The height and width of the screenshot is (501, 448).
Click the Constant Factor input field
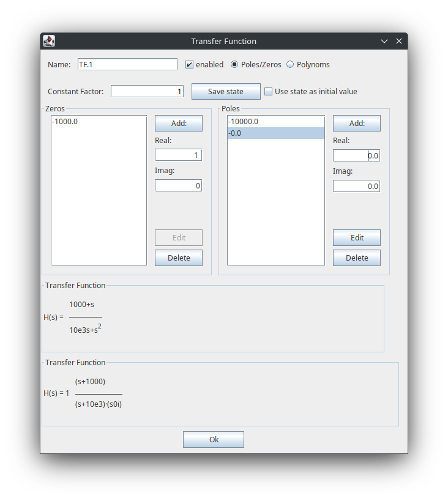coord(147,91)
